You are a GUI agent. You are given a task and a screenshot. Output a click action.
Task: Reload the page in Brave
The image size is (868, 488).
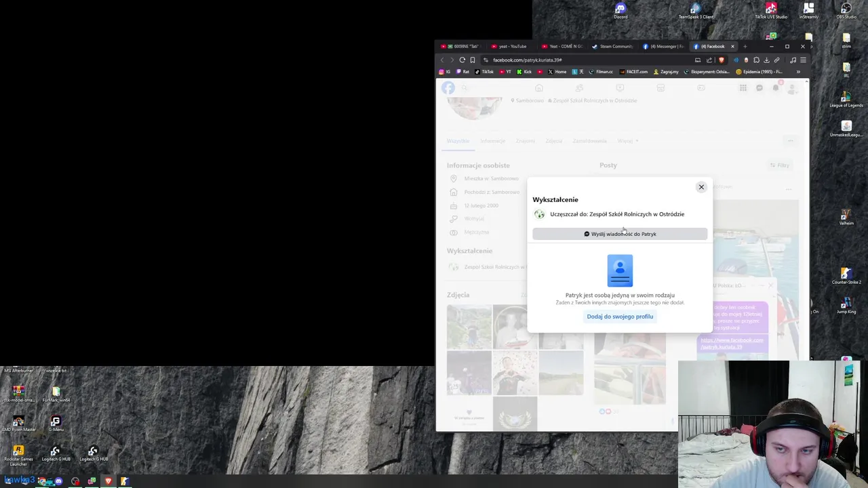462,60
